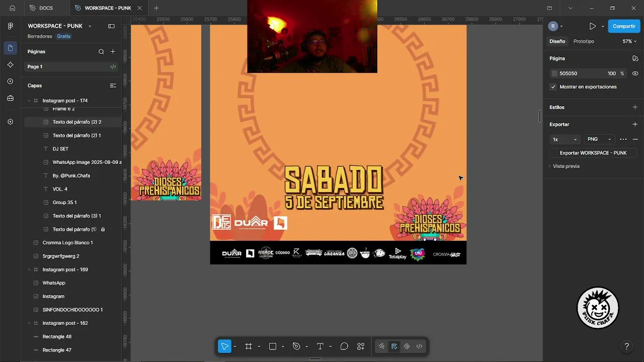
Task: Expand the Instagram post - 162 layer
Action: coord(29,323)
